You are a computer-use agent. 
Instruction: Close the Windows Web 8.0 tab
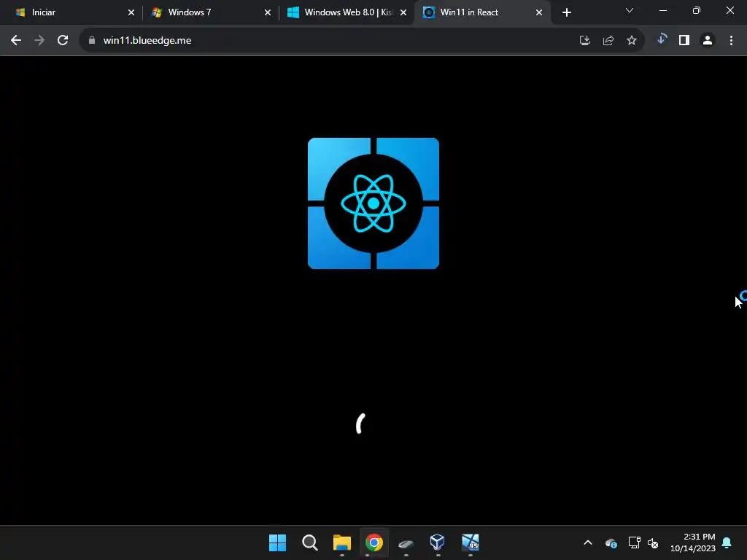(x=403, y=12)
